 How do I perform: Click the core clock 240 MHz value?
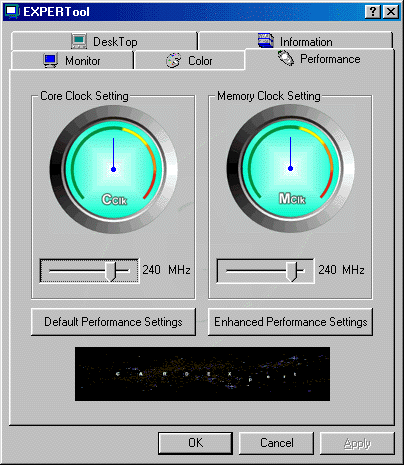point(166,270)
